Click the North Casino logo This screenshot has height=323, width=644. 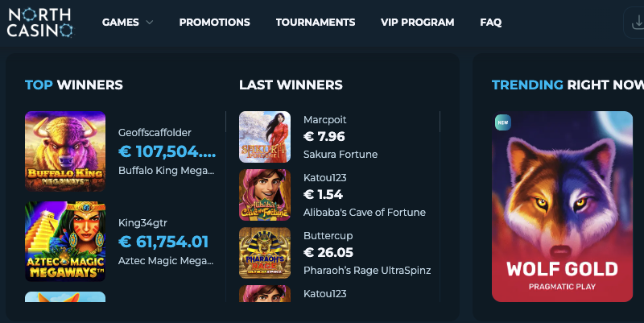click(x=40, y=22)
